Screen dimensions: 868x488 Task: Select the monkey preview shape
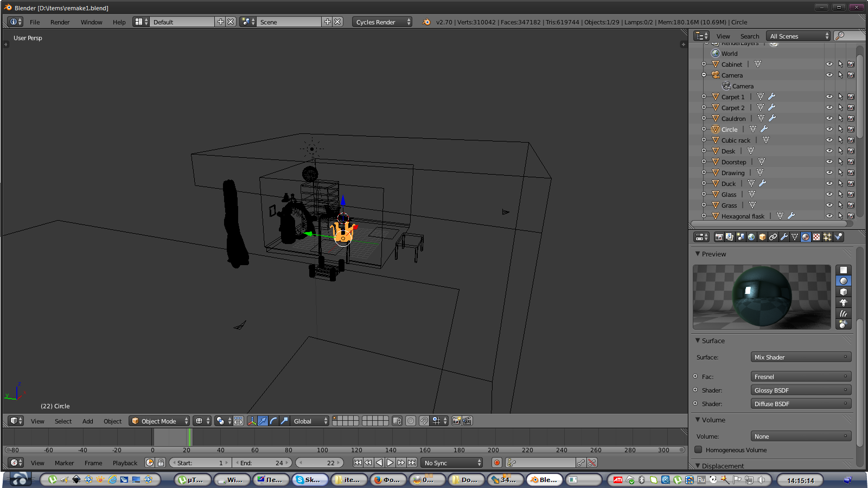[x=843, y=303]
